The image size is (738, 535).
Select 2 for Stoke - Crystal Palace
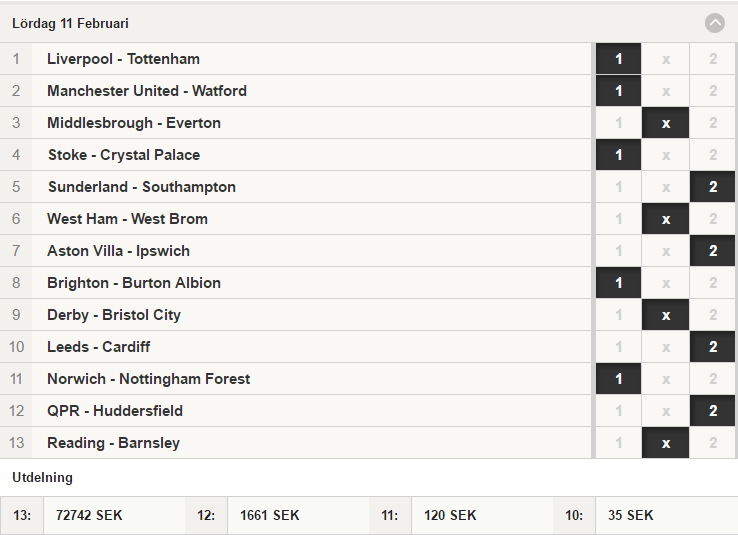713,155
